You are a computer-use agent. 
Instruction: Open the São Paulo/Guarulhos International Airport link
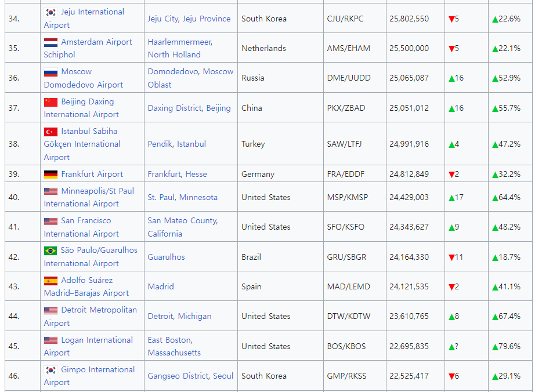[x=91, y=257]
